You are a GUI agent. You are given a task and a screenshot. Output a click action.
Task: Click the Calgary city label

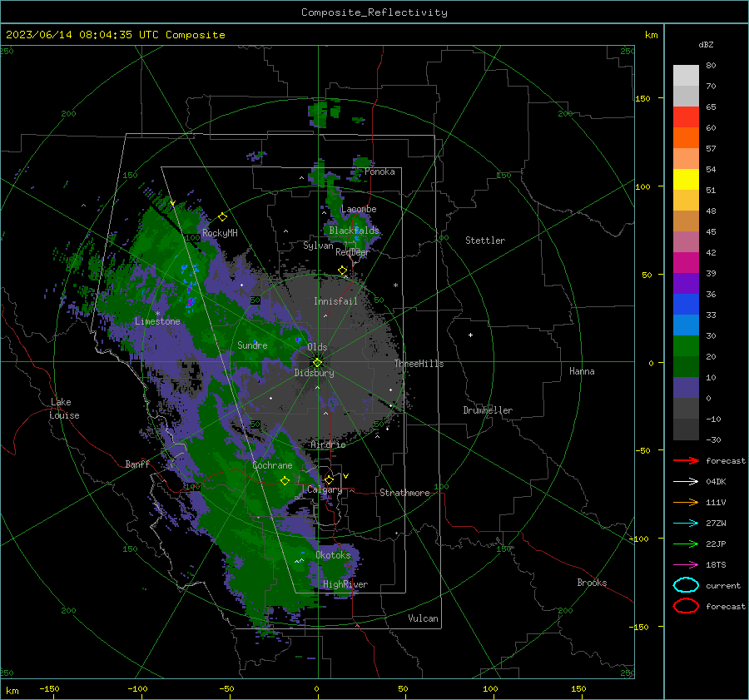325,489
